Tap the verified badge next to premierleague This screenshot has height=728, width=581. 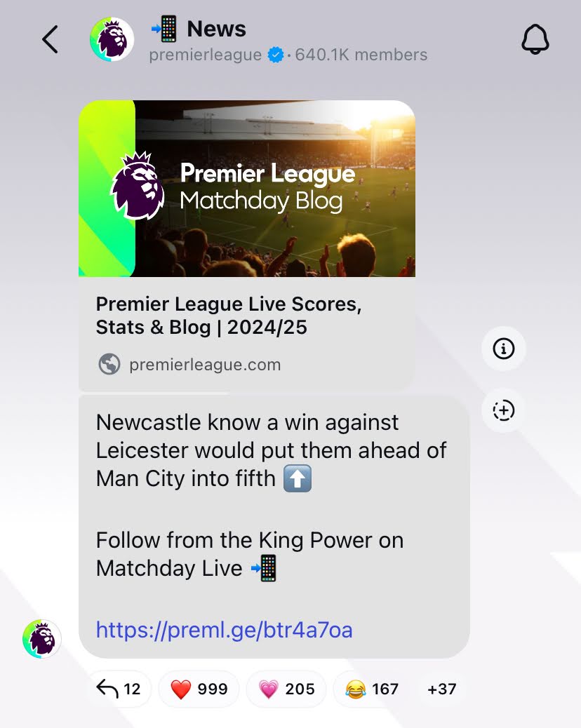click(276, 55)
